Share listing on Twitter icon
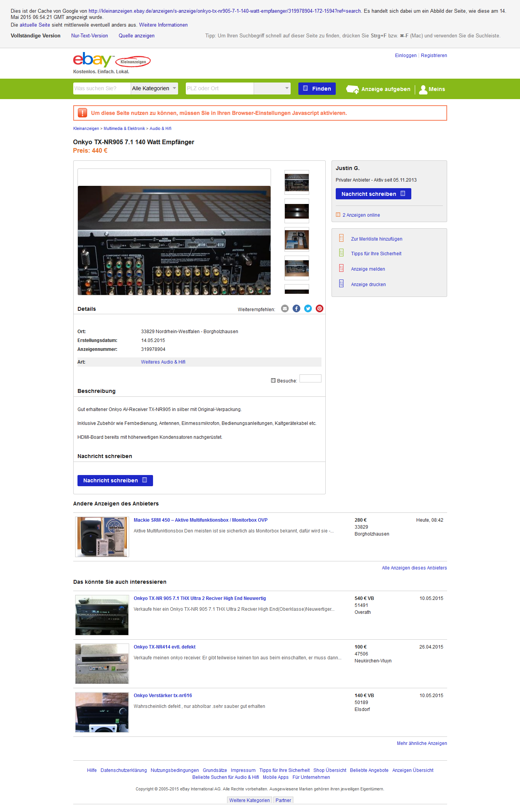 [308, 308]
